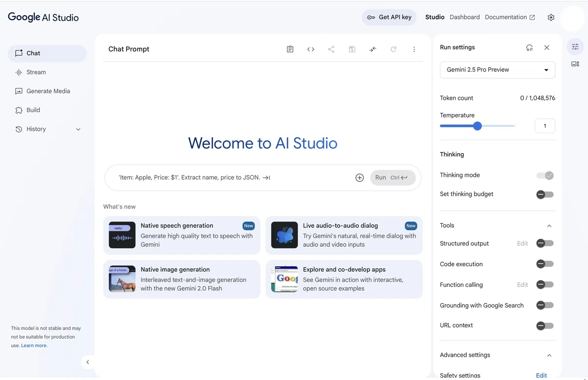Open the settings gear icon
The height and width of the screenshot is (380, 588).
pyautogui.click(x=551, y=17)
